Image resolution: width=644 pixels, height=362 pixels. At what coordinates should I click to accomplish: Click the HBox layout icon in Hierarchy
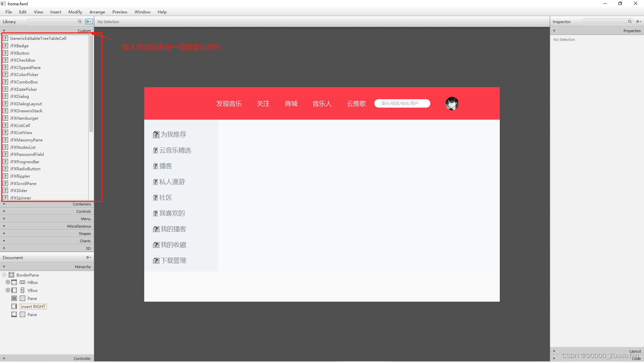click(22, 283)
